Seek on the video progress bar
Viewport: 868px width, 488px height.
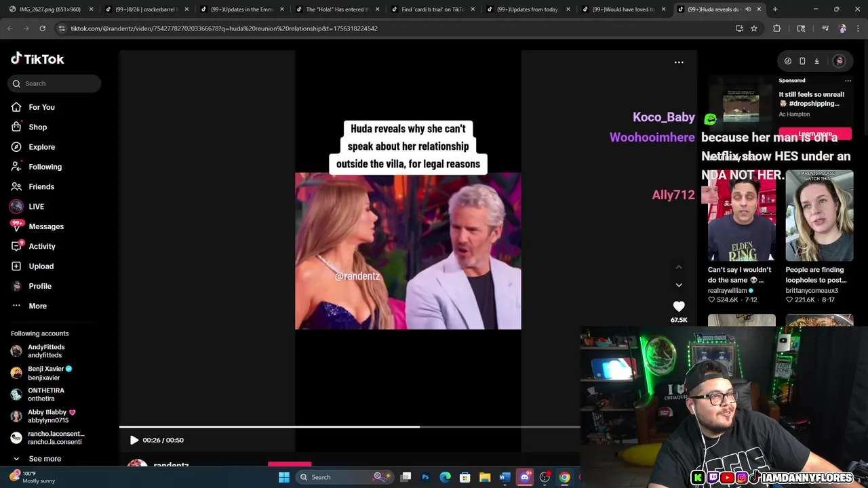[349, 427]
